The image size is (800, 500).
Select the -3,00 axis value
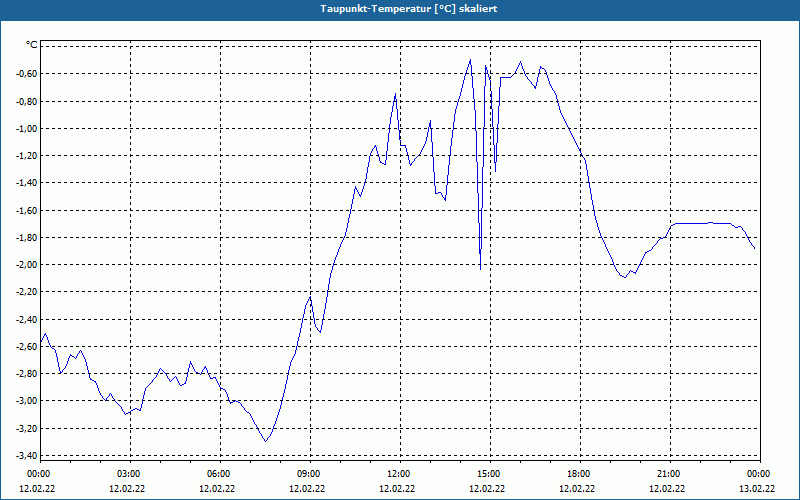(x=27, y=401)
